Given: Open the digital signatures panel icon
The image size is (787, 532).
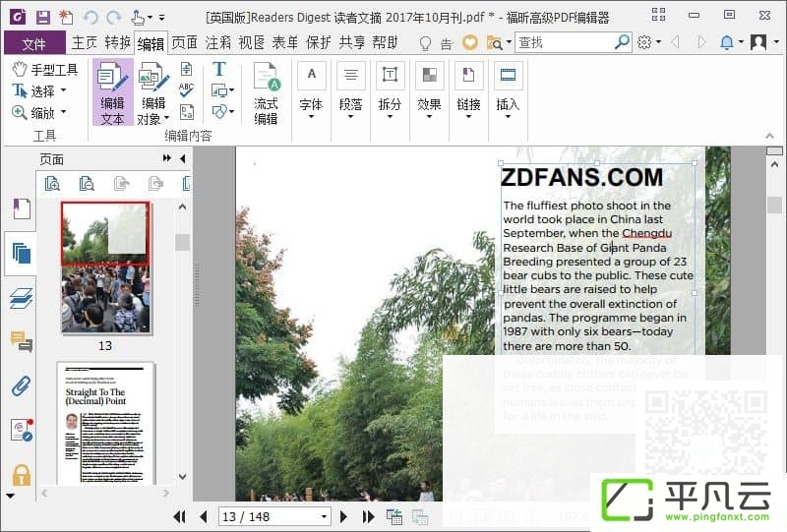Looking at the screenshot, I should click(22, 430).
